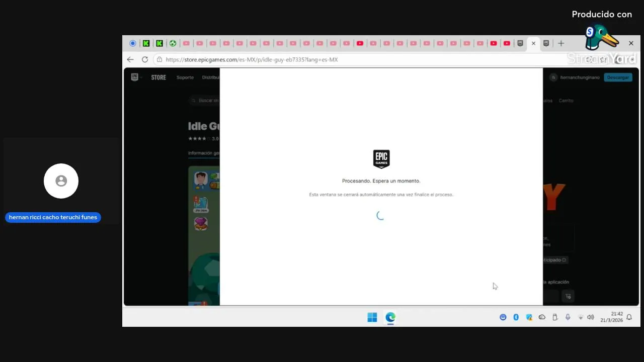Select the Información general tab
The image size is (644, 362).
click(x=204, y=153)
